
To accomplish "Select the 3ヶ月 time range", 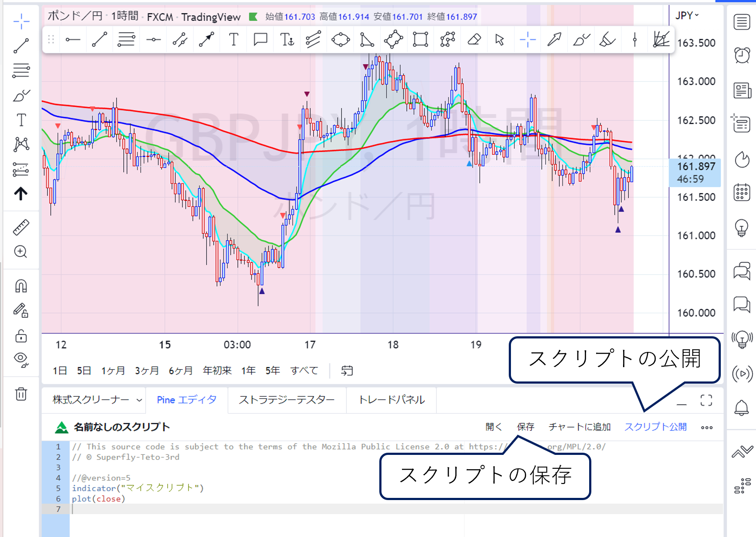I will click(146, 371).
